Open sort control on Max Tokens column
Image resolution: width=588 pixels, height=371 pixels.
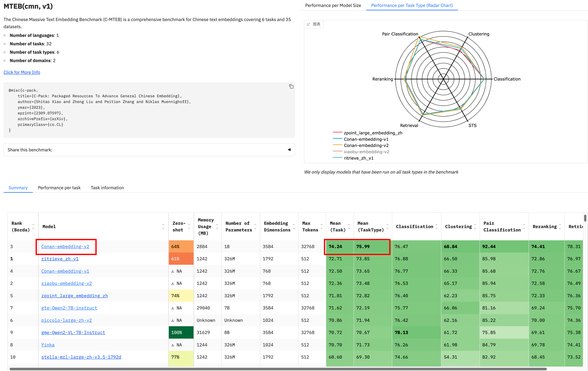(321, 226)
